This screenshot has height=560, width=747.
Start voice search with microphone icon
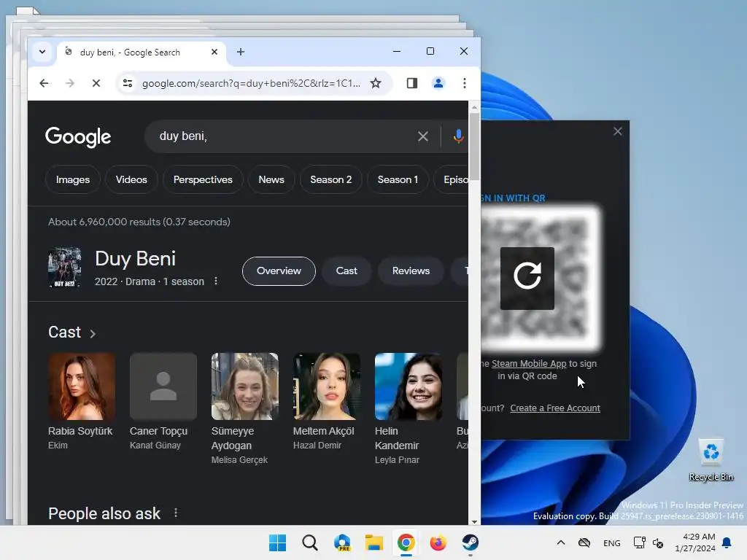click(x=458, y=136)
